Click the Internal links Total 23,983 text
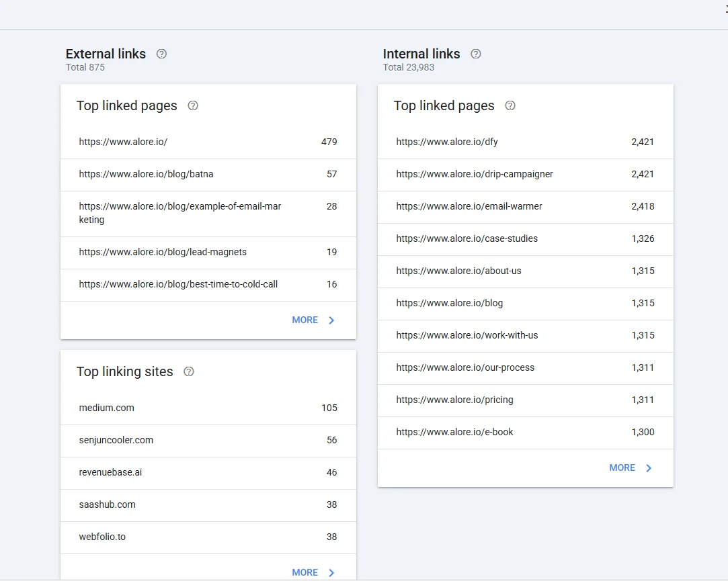The height and width of the screenshot is (581, 728). click(408, 67)
